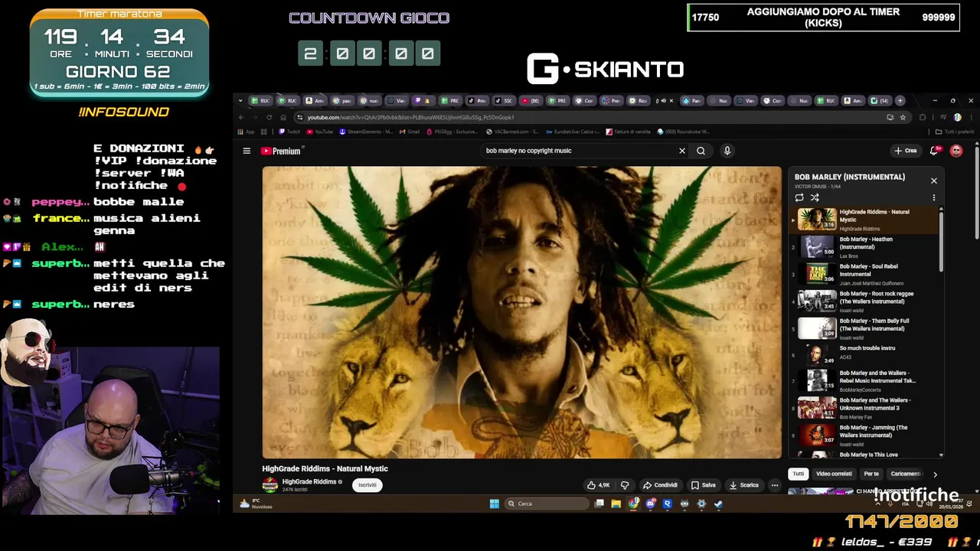Toggle shuffle for the playlist

click(x=815, y=197)
